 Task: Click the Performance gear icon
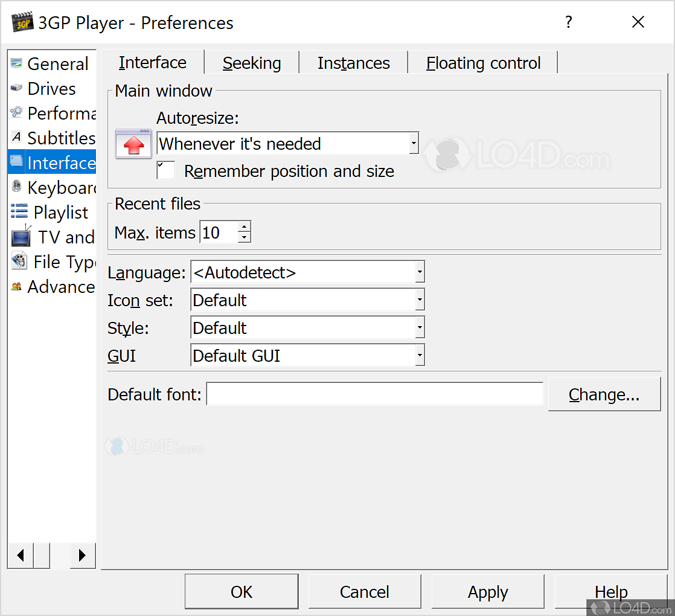click(16, 113)
